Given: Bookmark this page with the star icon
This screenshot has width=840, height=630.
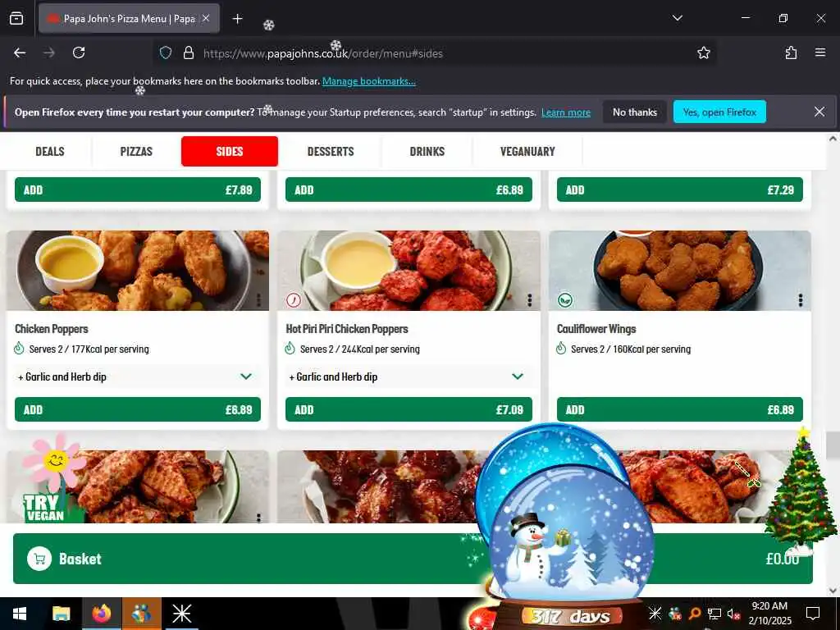Looking at the screenshot, I should (703, 52).
